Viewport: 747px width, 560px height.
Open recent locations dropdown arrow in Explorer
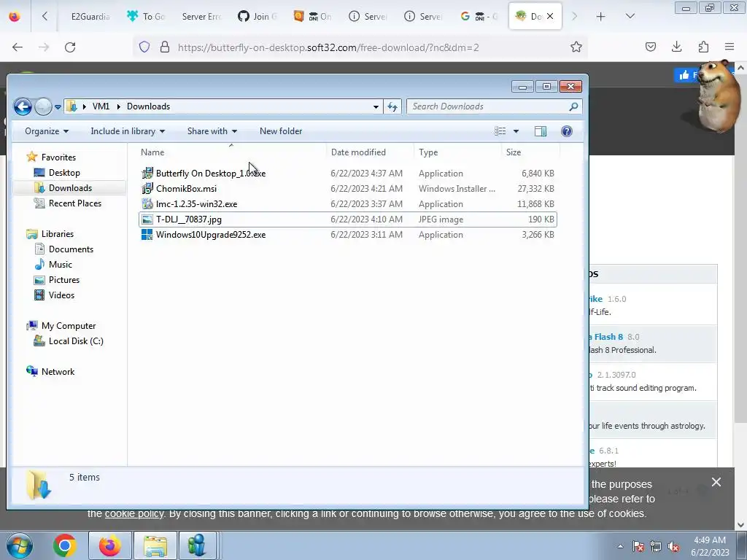pos(58,107)
